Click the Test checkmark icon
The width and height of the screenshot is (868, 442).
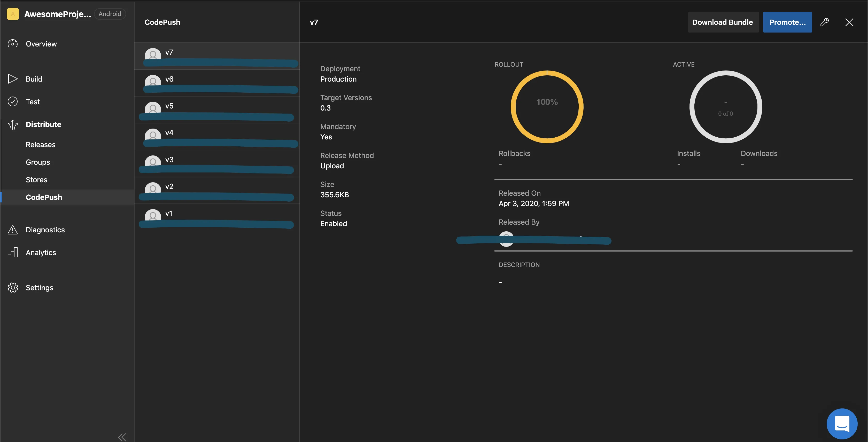pos(13,102)
